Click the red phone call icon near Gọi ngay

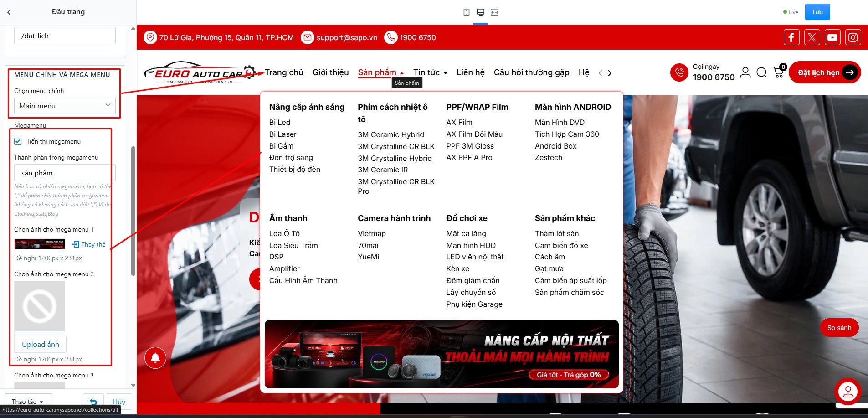[x=679, y=72]
